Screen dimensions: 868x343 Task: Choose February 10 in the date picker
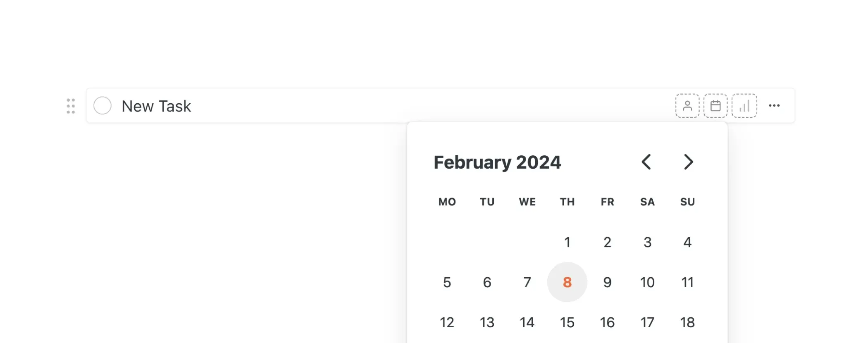point(647,282)
